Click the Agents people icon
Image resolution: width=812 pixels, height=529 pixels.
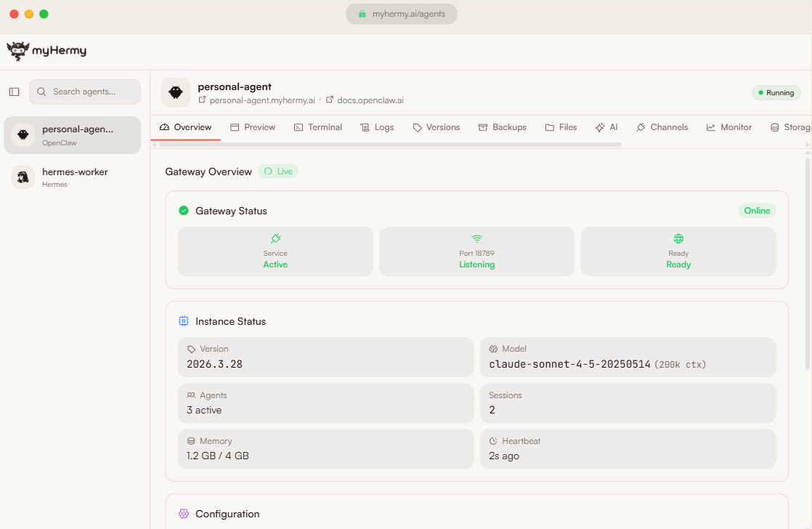pos(191,395)
